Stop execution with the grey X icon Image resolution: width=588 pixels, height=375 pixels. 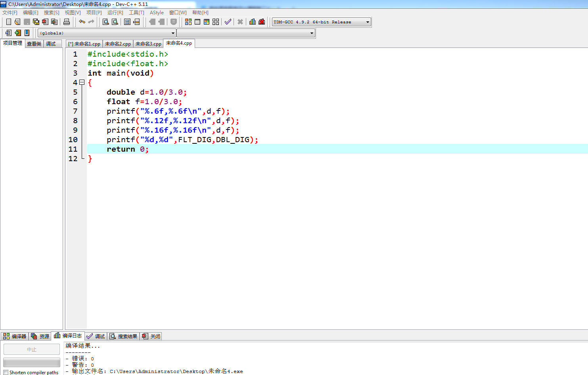pos(240,22)
